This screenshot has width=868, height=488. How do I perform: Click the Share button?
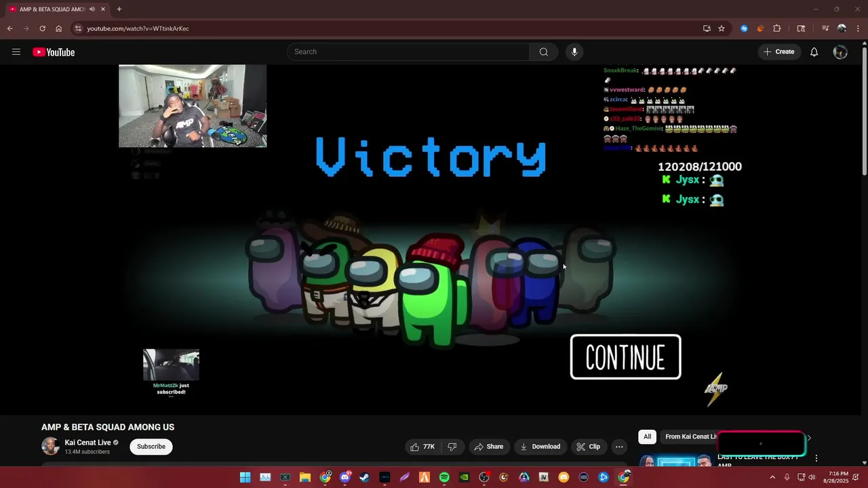488,447
